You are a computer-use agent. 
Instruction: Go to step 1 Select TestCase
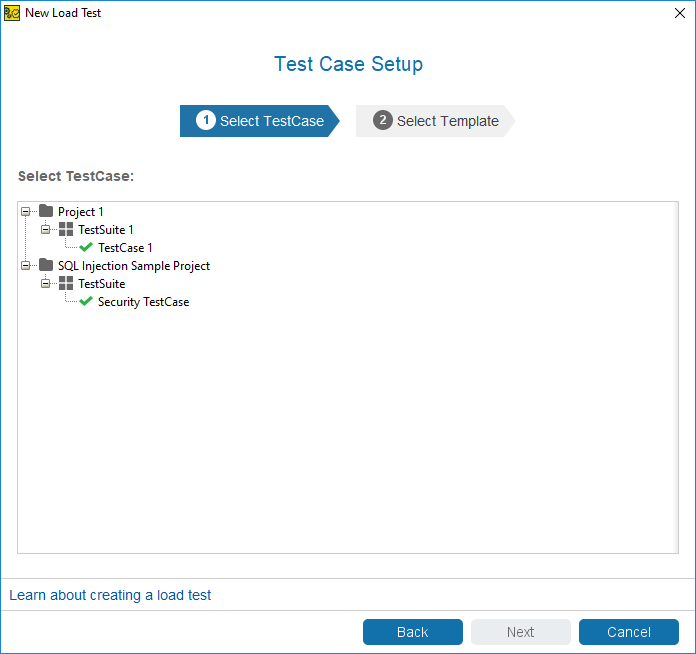click(x=260, y=121)
